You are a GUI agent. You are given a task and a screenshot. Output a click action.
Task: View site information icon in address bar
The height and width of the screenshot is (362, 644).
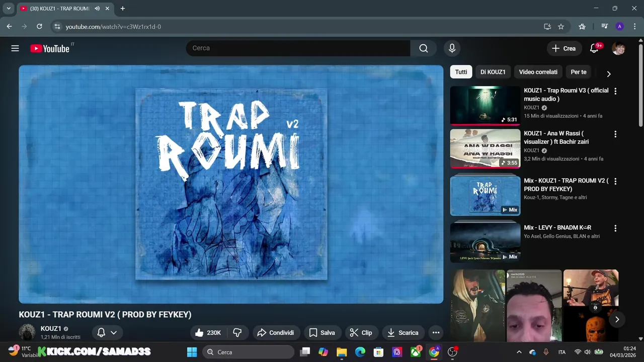point(57,27)
